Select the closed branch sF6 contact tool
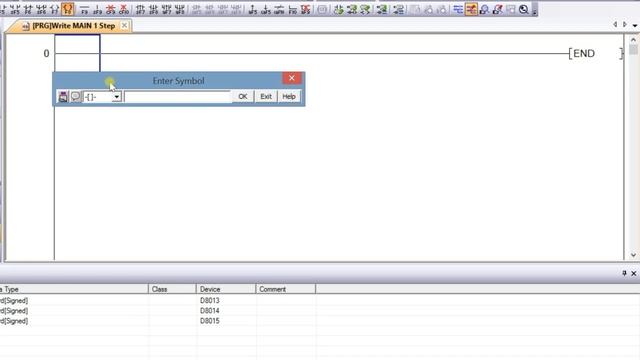This screenshot has width=640, height=360. 41,9
